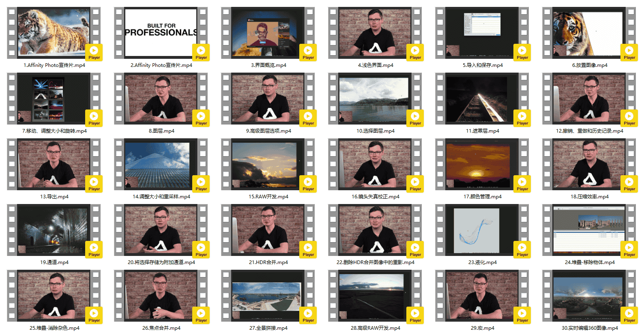
Task: Click Player badge on 12.撤销、重做和历史记录.mp4
Action: 629,118
